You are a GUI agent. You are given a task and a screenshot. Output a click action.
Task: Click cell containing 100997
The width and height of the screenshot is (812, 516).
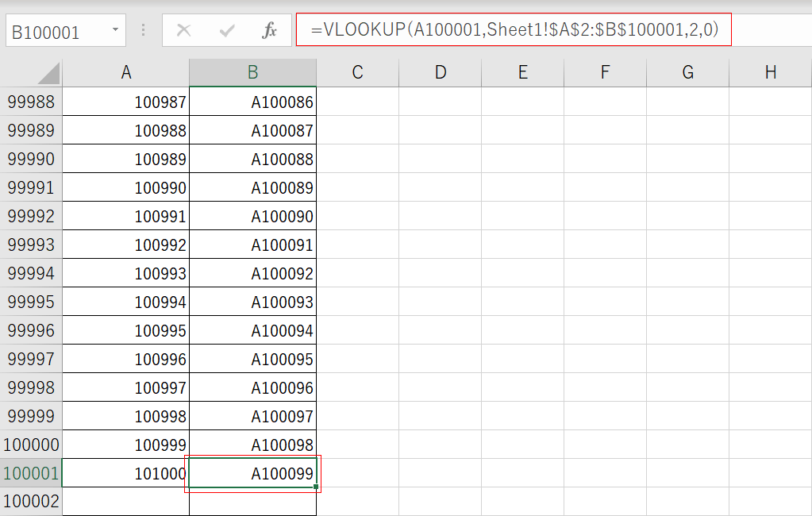[126, 387]
